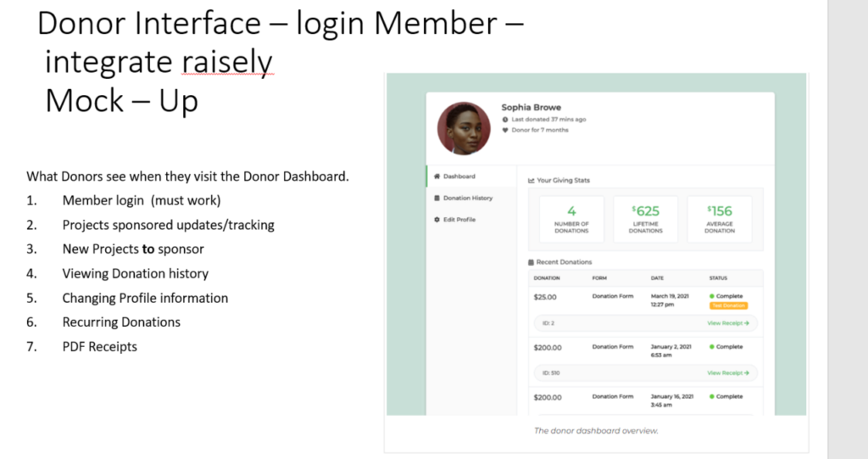Click the Donation History calendar icon
The height and width of the screenshot is (459, 868).
[x=437, y=198]
